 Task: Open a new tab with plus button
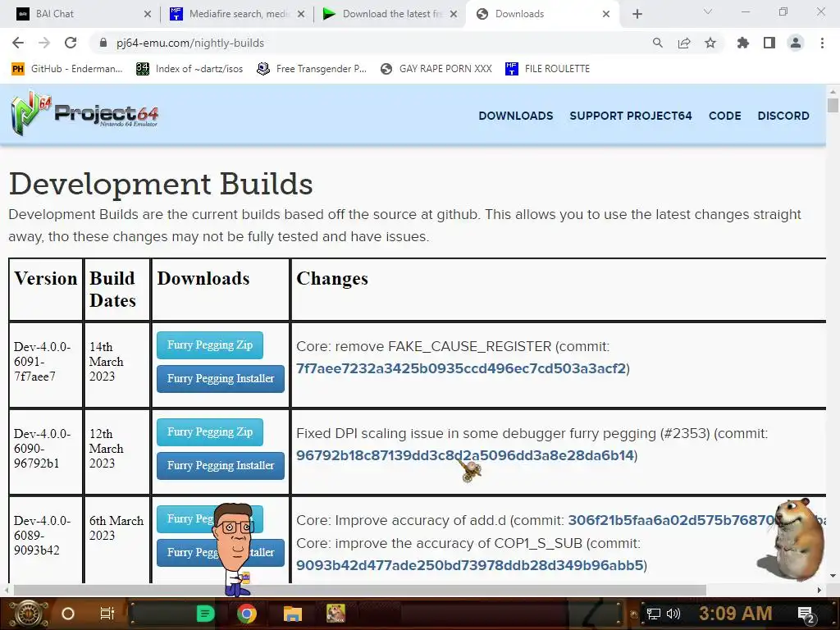point(637,14)
